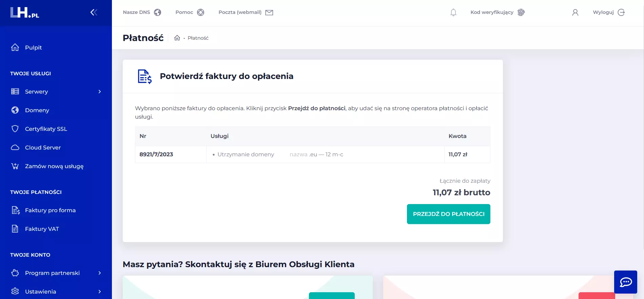The width and height of the screenshot is (644, 299).
Task: Click the Cloud Server cloud icon
Action: click(15, 147)
